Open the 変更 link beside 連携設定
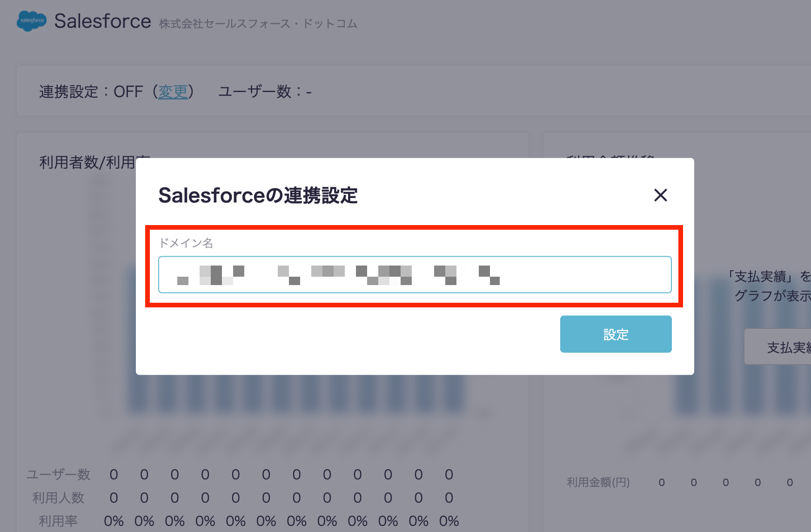The image size is (811, 532). pos(173,92)
